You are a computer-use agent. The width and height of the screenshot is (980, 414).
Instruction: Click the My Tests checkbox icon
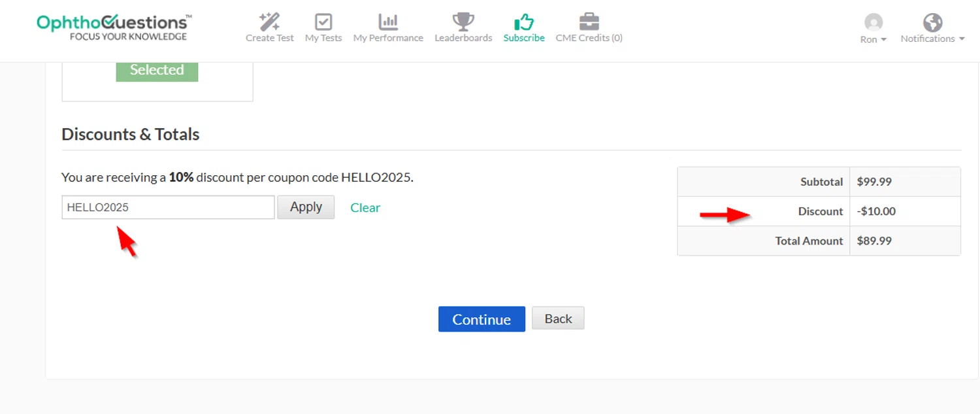pos(323,22)
